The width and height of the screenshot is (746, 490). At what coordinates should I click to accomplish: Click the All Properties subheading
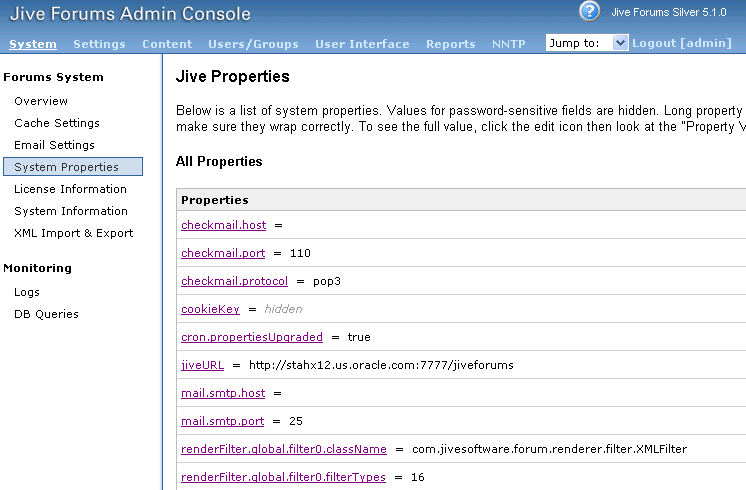pos(219,161)
